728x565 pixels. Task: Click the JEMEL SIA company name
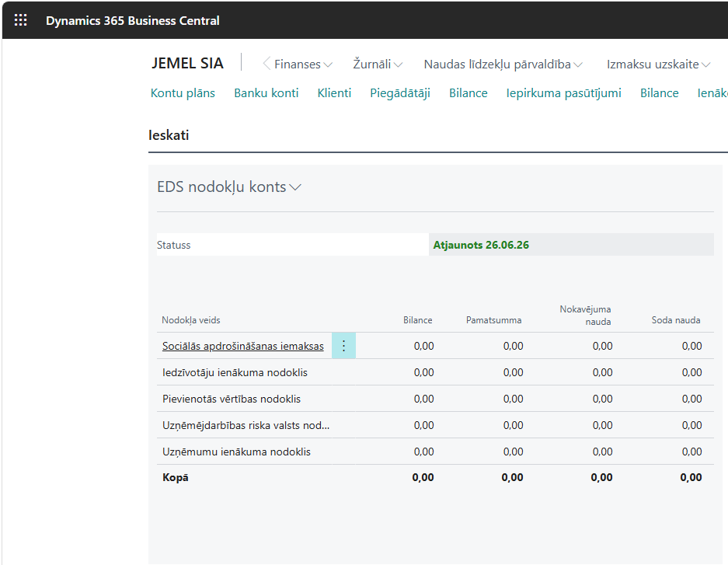pyautogui.click(x=187, y=63)
